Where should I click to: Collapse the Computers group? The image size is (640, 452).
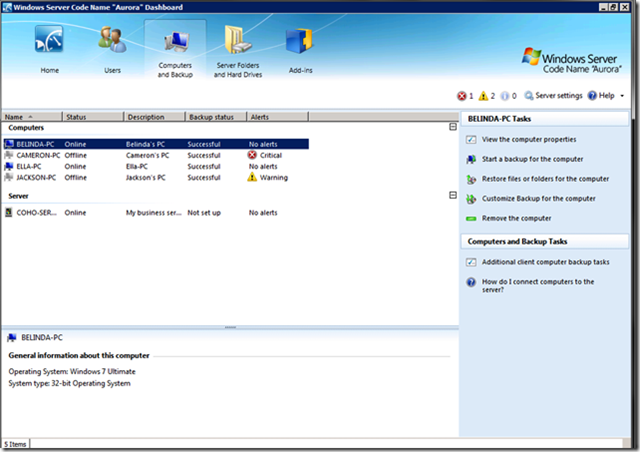coord(453,128)
